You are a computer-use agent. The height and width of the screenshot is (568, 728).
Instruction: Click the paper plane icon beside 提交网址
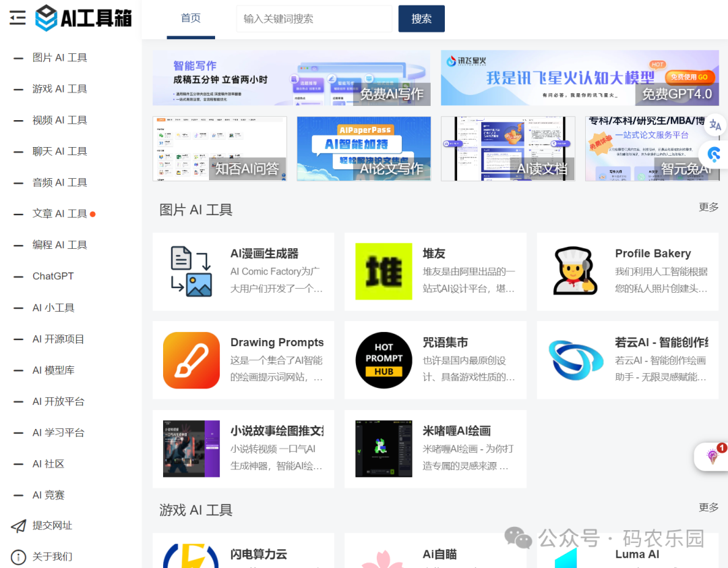[19, 526]
